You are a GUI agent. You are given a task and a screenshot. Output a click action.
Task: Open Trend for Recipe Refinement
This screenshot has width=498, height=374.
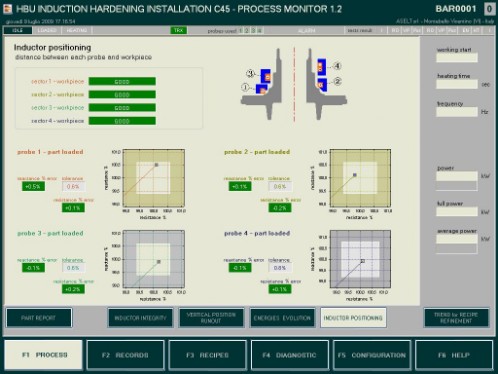(456, 318)
